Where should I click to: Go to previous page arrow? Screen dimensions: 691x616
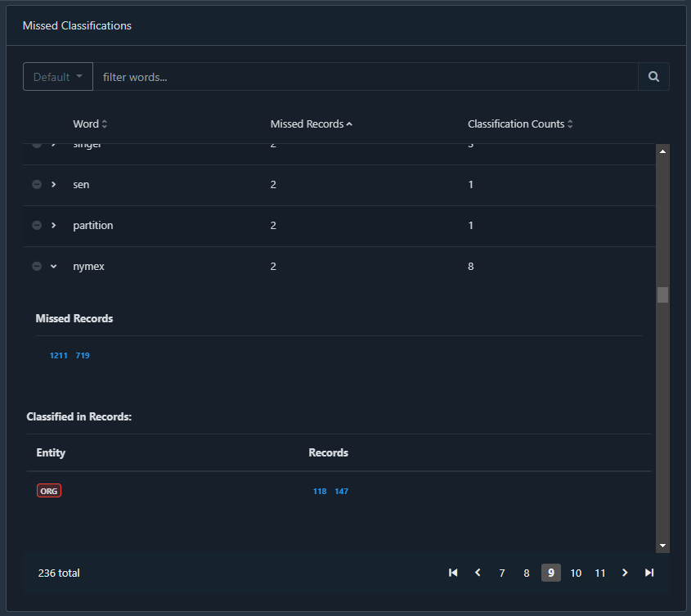coord(478,573)
